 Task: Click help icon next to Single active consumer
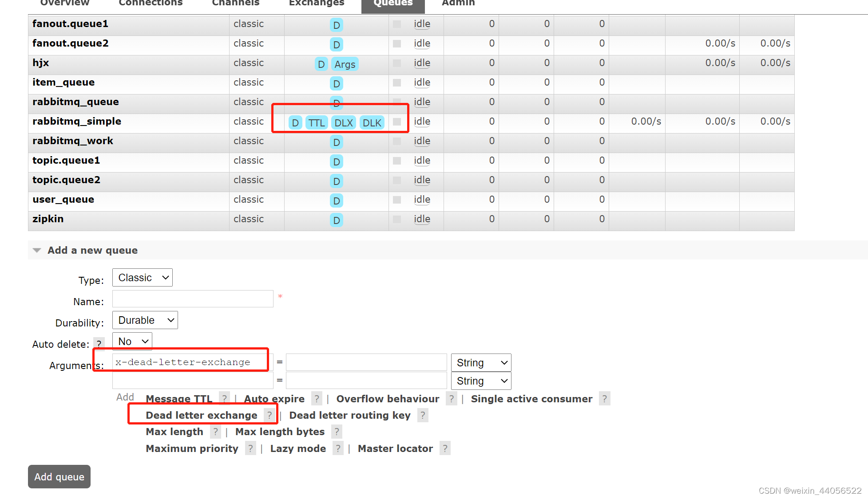coord(604,399)
